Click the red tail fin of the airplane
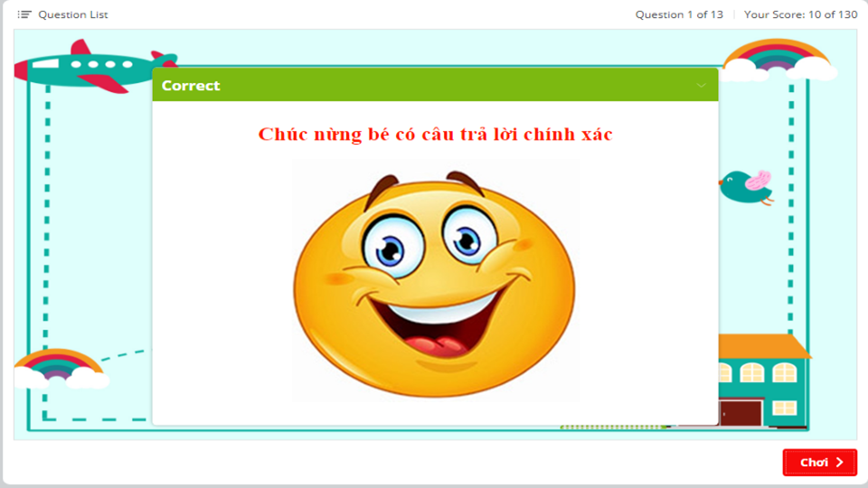The image size is (868, 488). tap(82, 49)
